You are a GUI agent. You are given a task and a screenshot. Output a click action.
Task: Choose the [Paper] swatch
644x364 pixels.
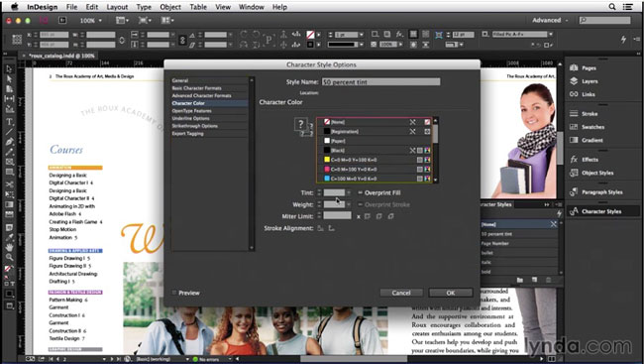(x=375, y=141)
